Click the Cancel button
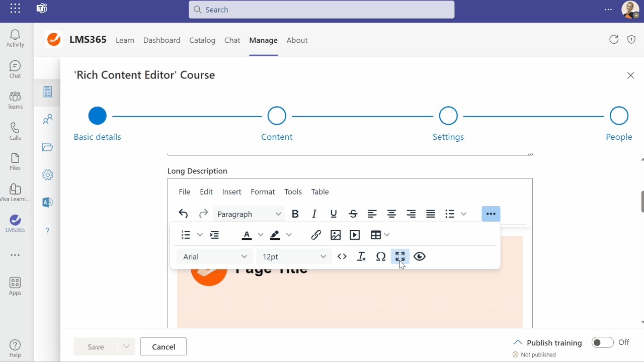Viewport: 644px width, 362px height. (164, 346)
